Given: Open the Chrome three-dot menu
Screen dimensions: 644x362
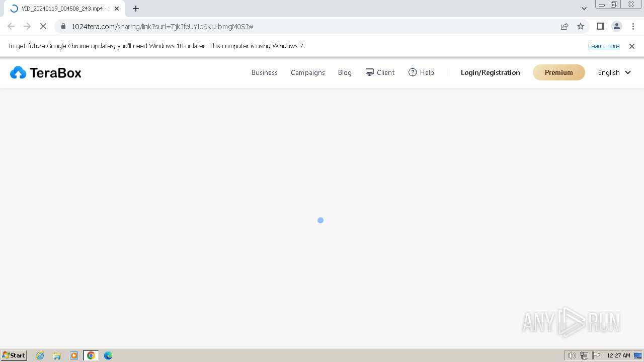Looking at the screenshot, I should coord(633,26).
